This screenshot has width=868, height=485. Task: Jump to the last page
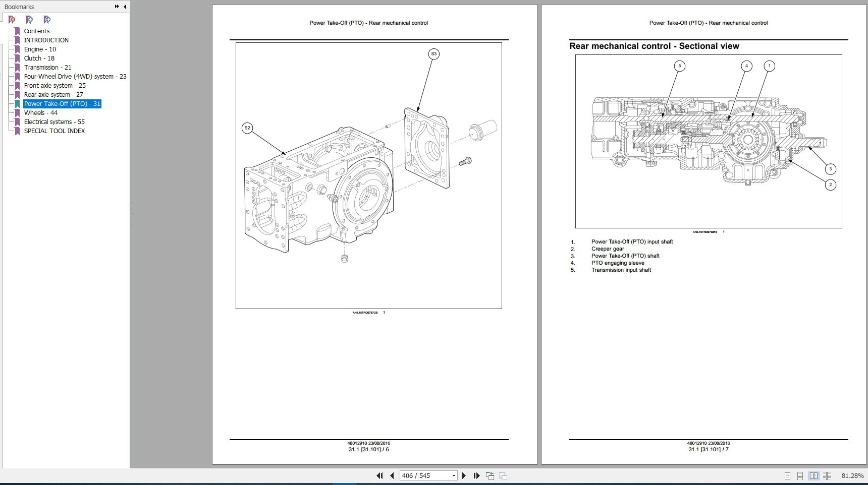pos(476,475)
